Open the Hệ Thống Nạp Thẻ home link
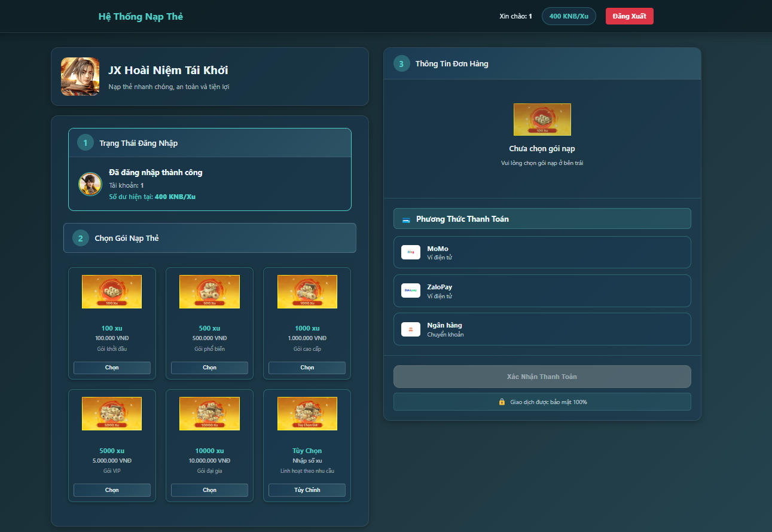 pos(141,16)
